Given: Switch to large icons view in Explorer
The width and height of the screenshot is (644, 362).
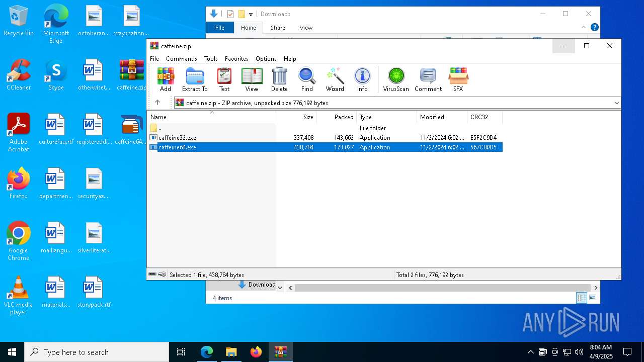Looking at the screenshot, I should coord(593,298).
